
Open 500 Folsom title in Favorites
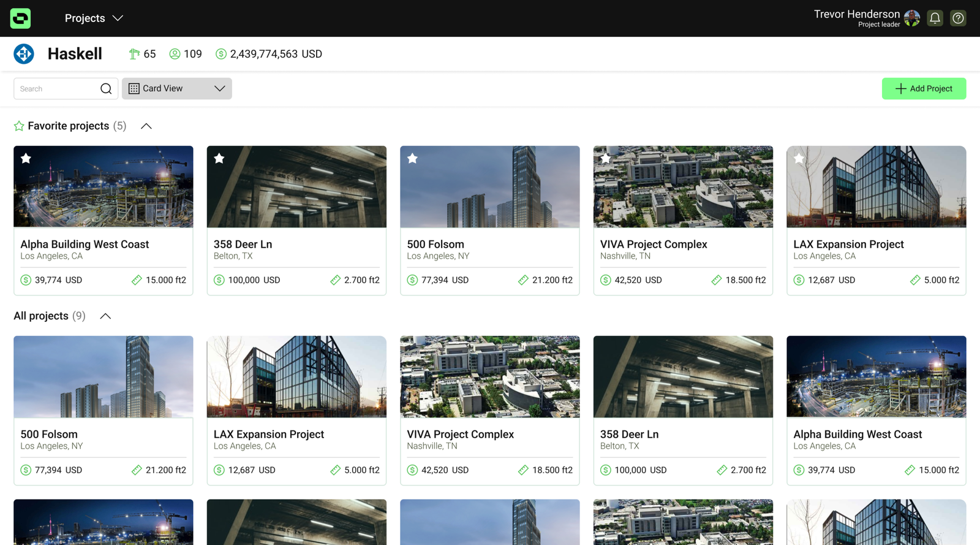pyautogui.click(x=435, y=244)
